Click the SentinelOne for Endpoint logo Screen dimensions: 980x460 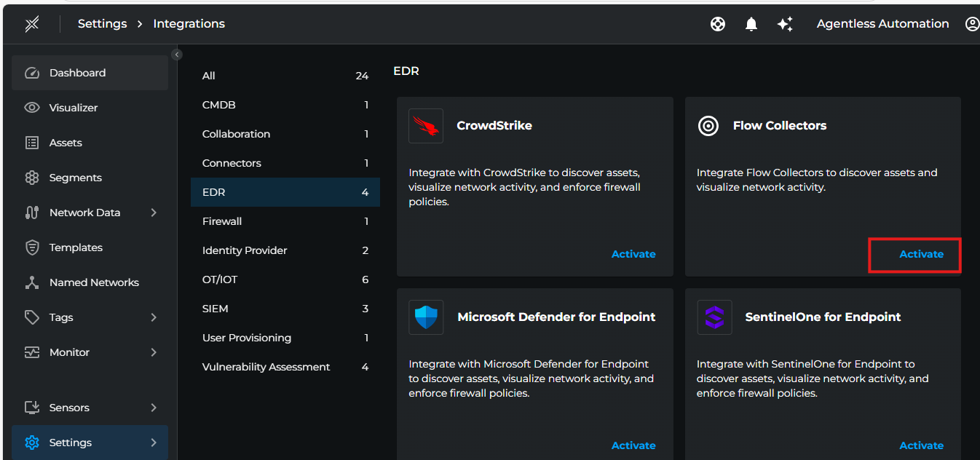714,317
